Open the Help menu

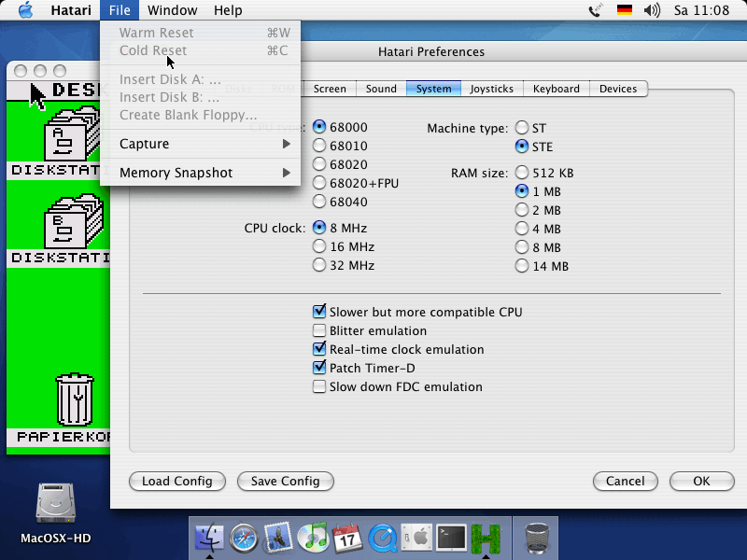point(228,10)
